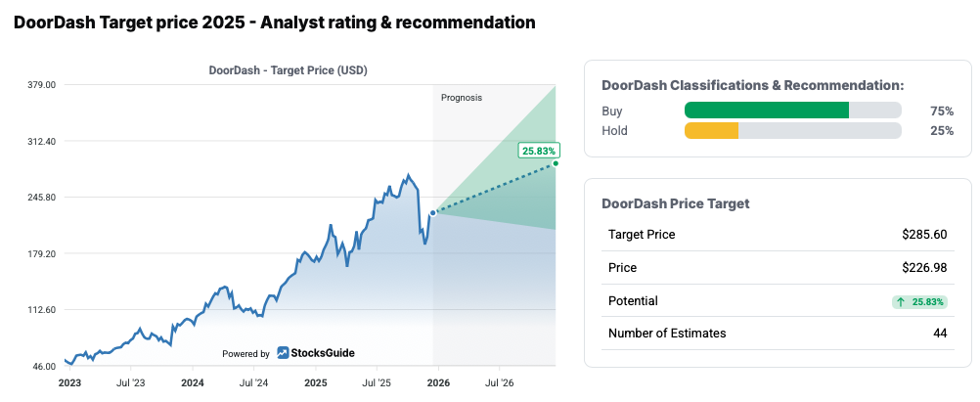Screen dimensions: 980x402
Task: Click the Price row value $226.98
Action: pyautogui.click(x=923, y=268)
